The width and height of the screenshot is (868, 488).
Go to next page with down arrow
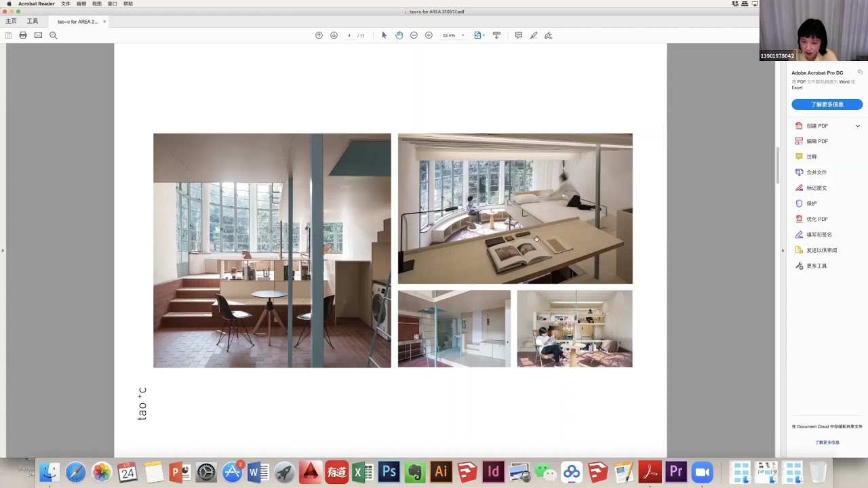(x=334, y=35)
